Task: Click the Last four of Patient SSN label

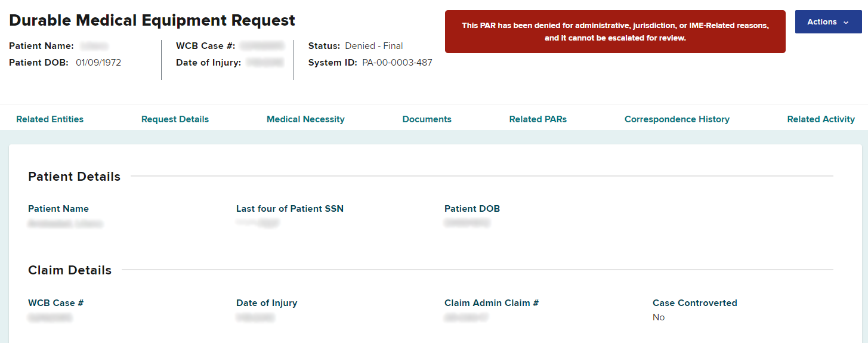Action: click(289, 209)
